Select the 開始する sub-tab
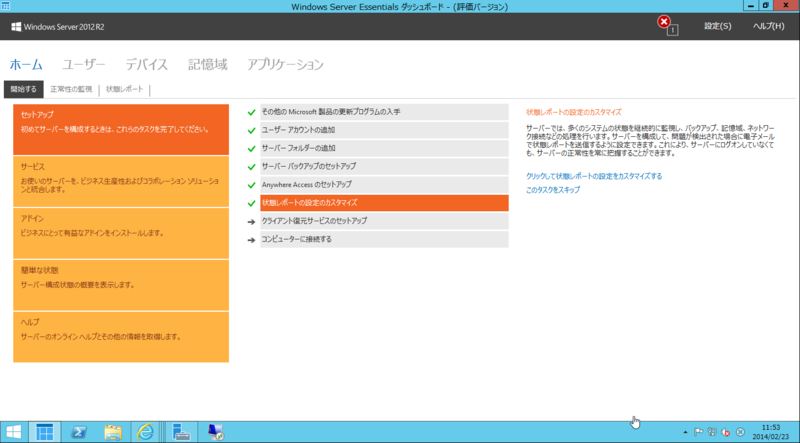The image size is (800, 443). 23,89
